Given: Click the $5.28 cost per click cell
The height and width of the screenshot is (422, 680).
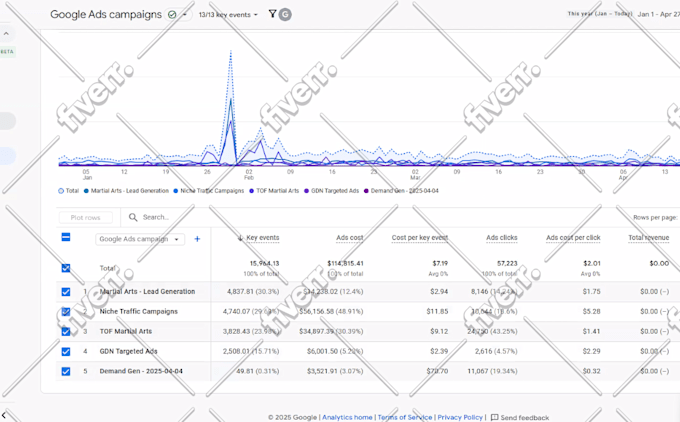Looking at the screenshot, I should coord(592,312).
